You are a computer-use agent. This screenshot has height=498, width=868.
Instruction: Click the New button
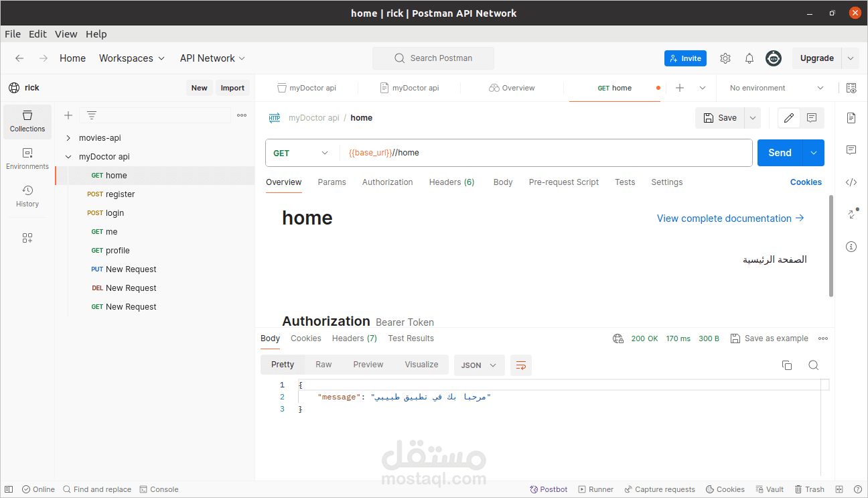coord(200,88)
